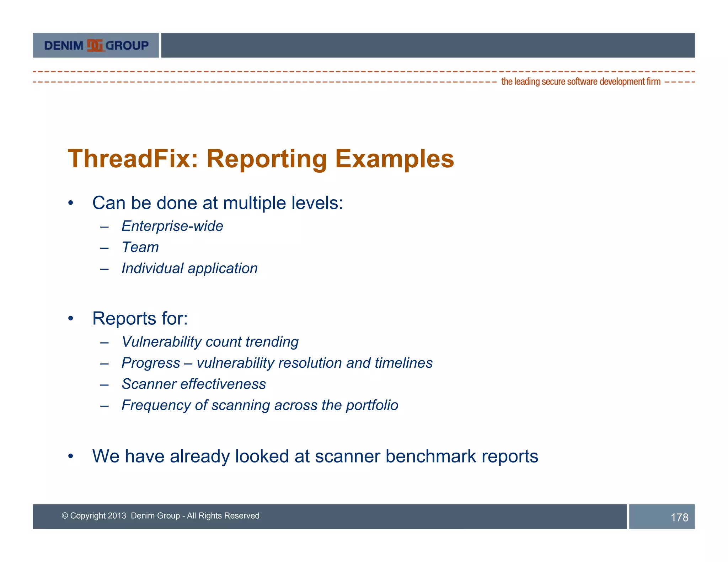728x562 pixels.
Task: Click the copyright 2013 Denim Group footer text
Action: click(160, 516)
